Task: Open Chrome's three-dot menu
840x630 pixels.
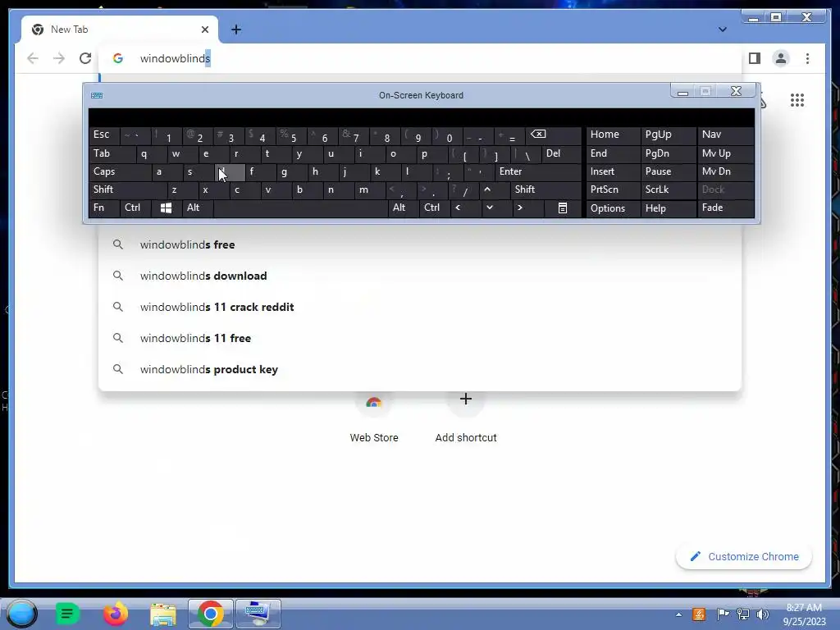Action: [x=807, y=58]
